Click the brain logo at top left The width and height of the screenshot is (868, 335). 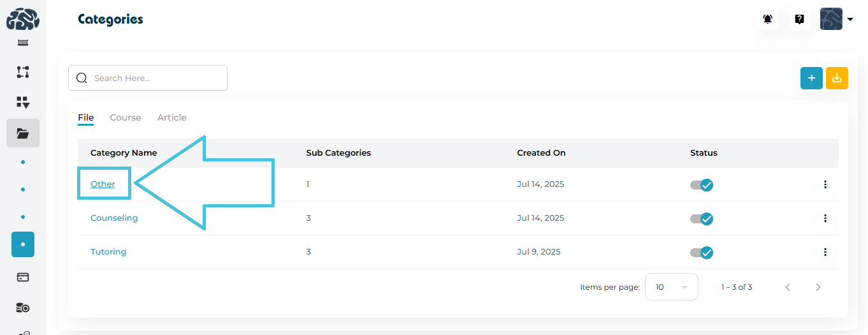click(x=23, y=19)
